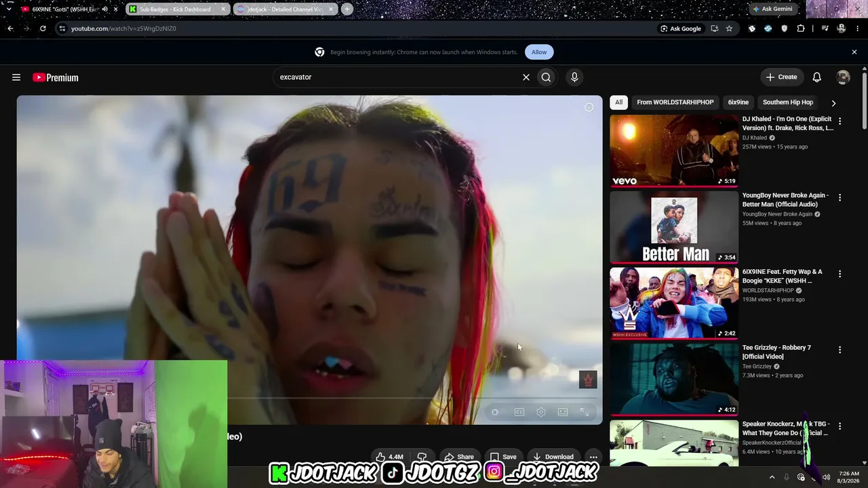This screenshot has width=868, height=488.
Task: Open options for Better Man video
Action: pos(840,198)
